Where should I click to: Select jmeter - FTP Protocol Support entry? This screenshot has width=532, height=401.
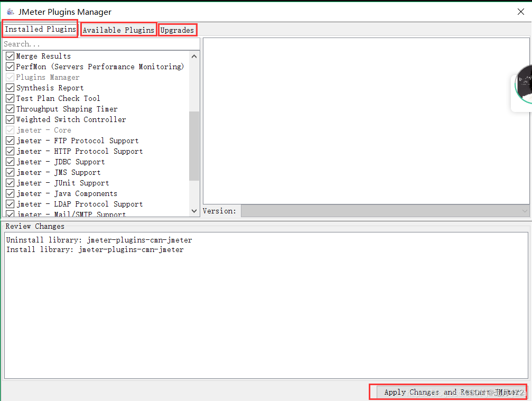pos(77,141)
